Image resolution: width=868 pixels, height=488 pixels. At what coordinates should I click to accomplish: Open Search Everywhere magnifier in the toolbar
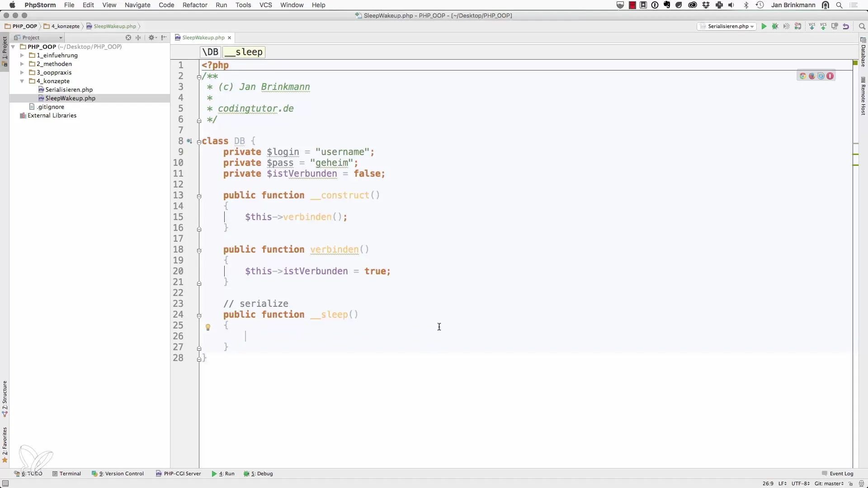pos(862,26)
